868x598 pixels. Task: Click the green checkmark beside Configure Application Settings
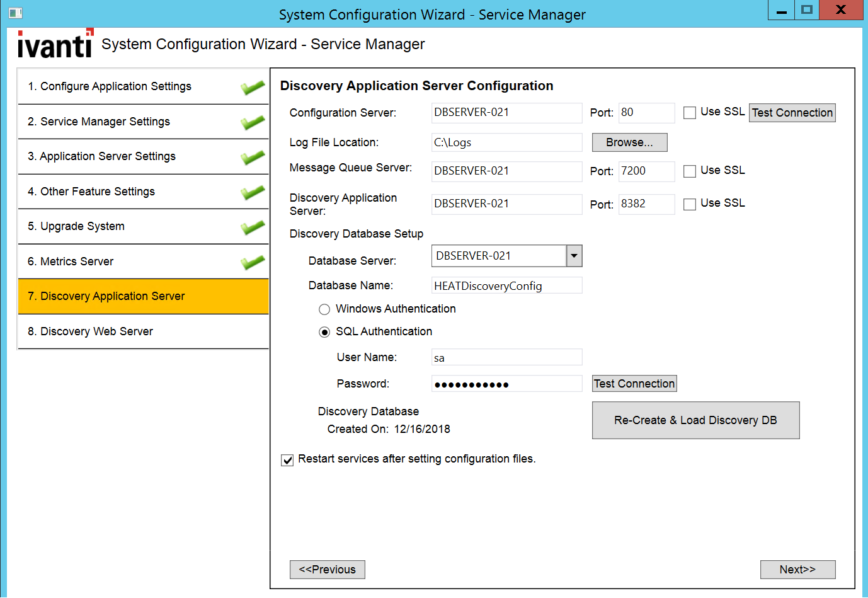click(251, 87)
